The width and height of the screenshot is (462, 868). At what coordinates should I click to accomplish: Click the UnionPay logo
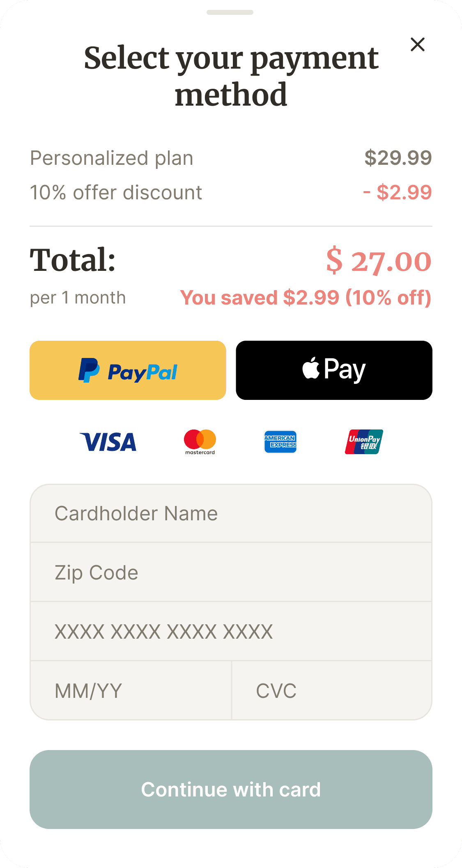click(x=364, y=442)
